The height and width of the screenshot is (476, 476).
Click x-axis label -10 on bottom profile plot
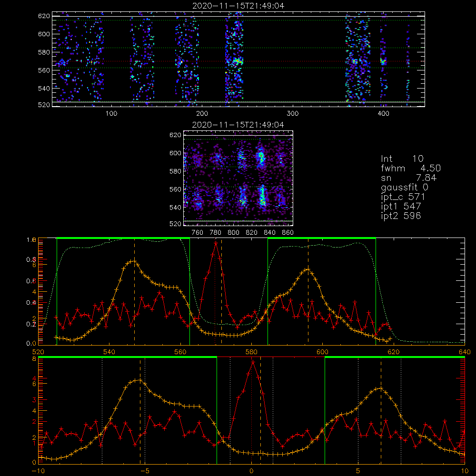coord(38,471)
